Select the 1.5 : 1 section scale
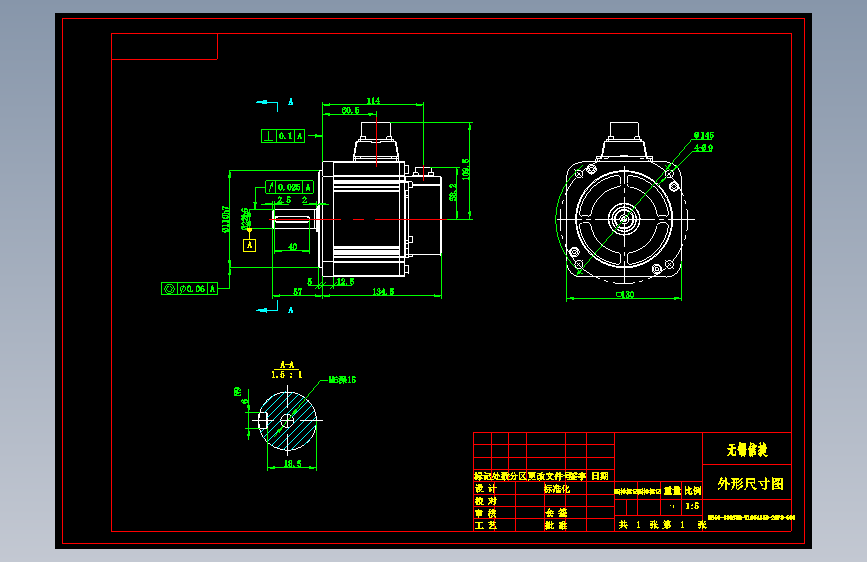This screenshot has height=562, width=867. click(x=286, y=374)
